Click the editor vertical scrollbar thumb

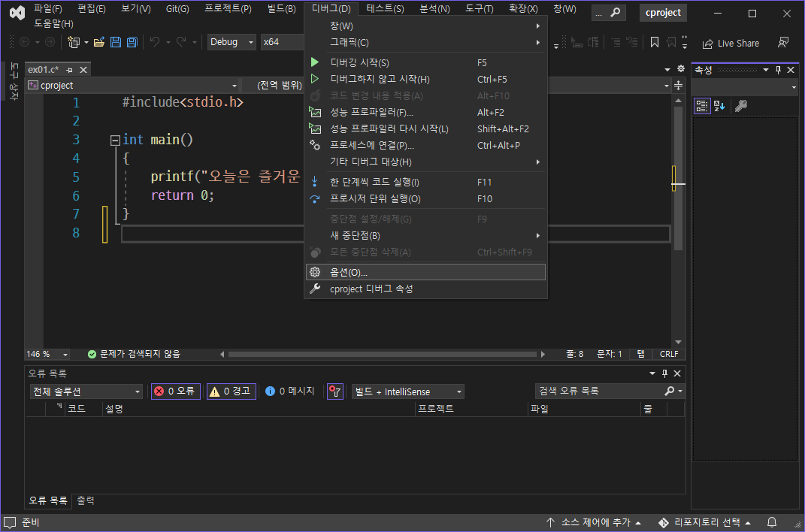tap(678, 179)
